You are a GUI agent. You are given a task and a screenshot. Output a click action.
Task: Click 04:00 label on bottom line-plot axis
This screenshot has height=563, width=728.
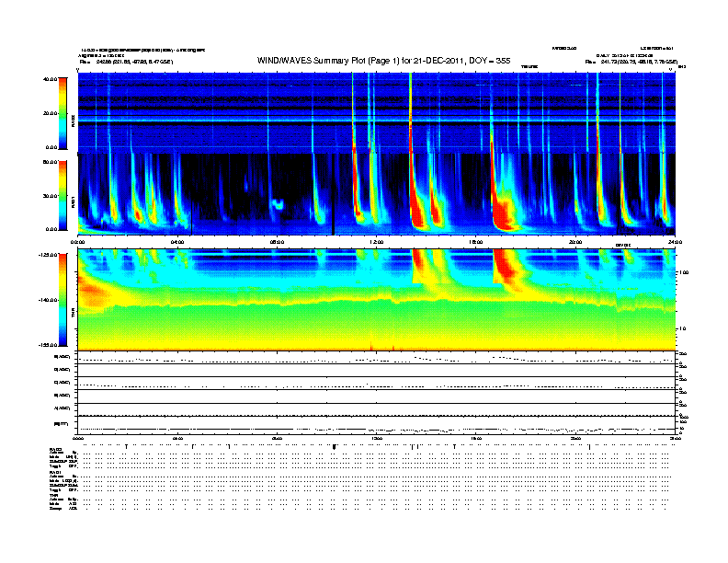[177, 438]
